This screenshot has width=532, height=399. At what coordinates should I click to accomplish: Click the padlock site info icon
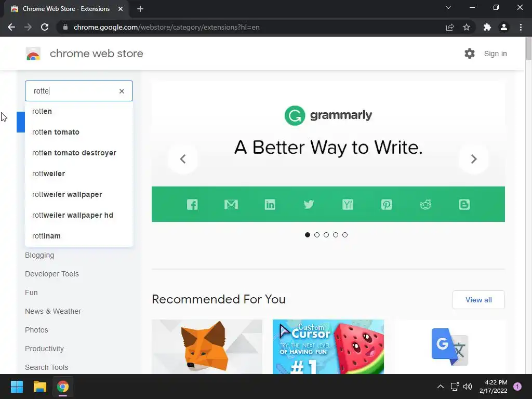pyautogui.click(x=65, y=27)
